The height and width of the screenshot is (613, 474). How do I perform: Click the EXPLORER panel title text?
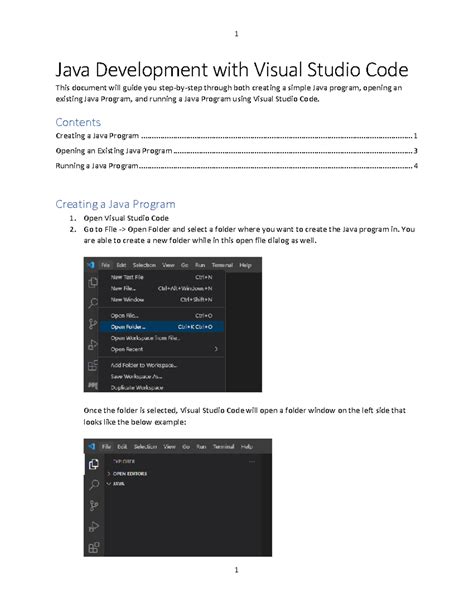(x=124, y=461)
